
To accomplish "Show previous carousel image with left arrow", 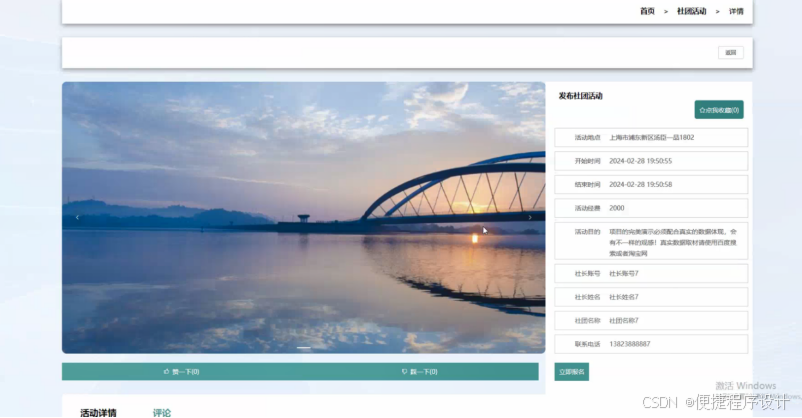I will click(x=77, y=217).
